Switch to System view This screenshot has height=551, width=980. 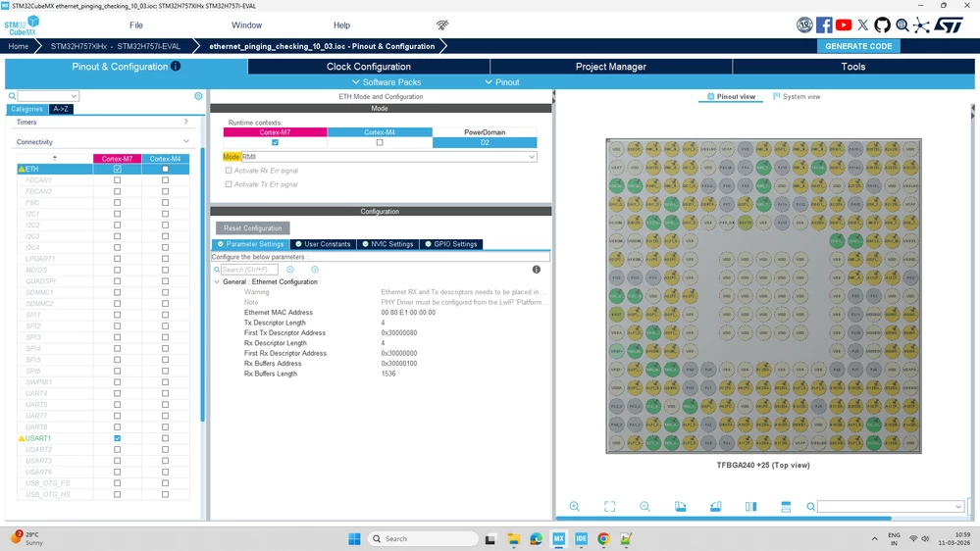797,97
